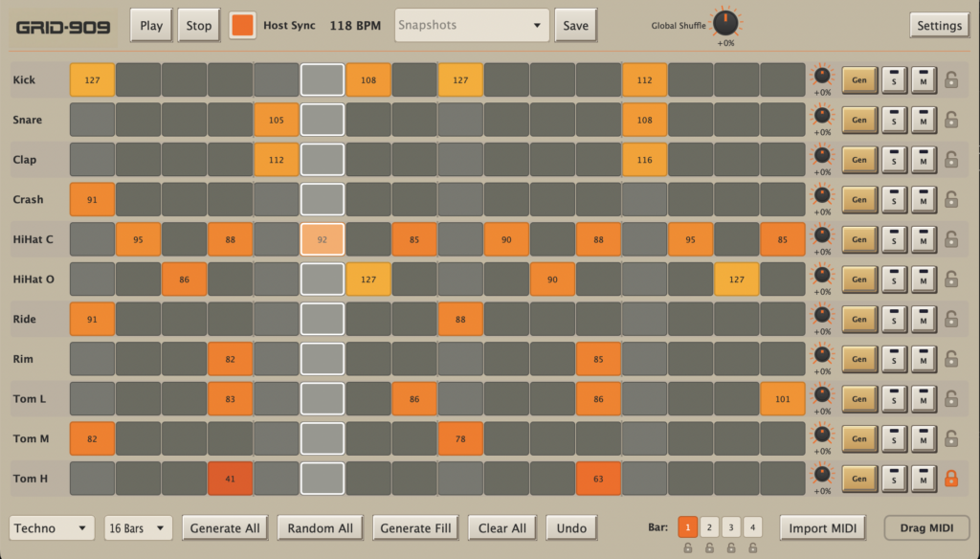Open the Techno style dropdown

pos(52,527)
